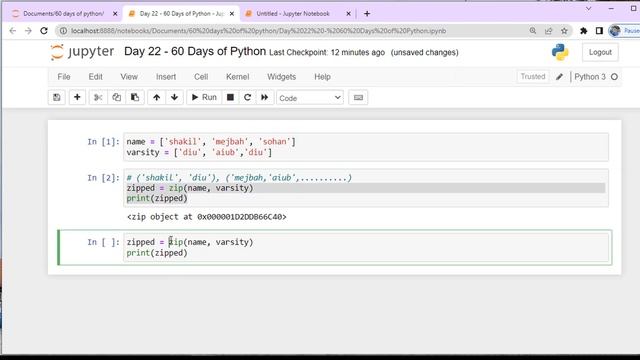The width and height of the screenshot is (640, 360).
Task: Move selected cell down arrow
Action: [174, 98]
